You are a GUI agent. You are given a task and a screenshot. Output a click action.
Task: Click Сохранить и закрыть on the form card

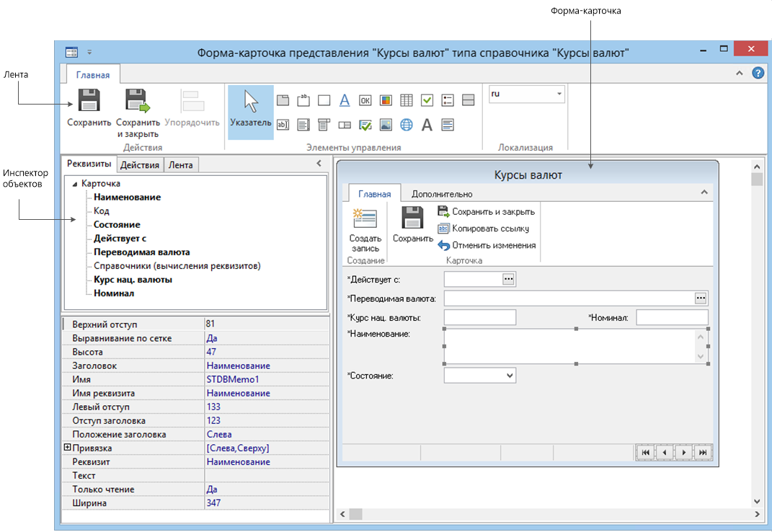click(x=486, y=212)
